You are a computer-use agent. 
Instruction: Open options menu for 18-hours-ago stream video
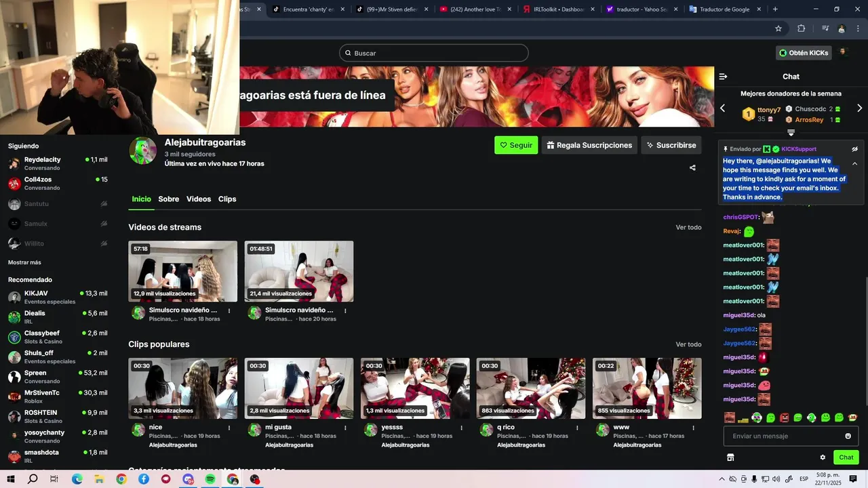pos(229,311)
